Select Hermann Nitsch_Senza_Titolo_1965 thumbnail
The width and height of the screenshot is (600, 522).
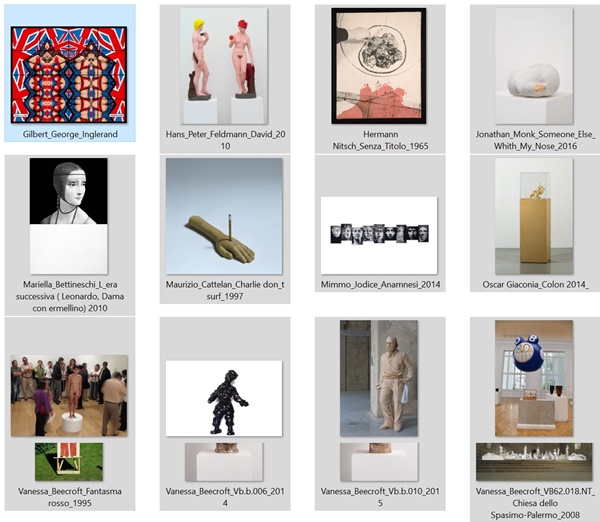[x=379, y=66]
